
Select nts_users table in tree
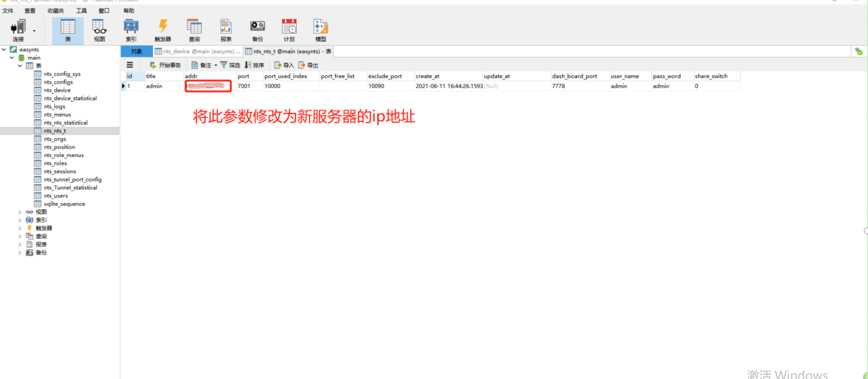click(x=56, y=196)
